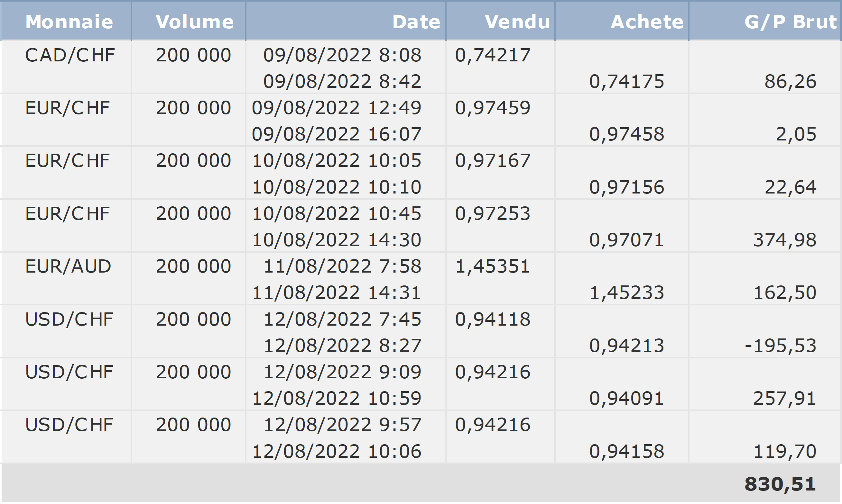Click the Monnaie column header
Screen dimensions: 842x504
click(x=69, y=22)
